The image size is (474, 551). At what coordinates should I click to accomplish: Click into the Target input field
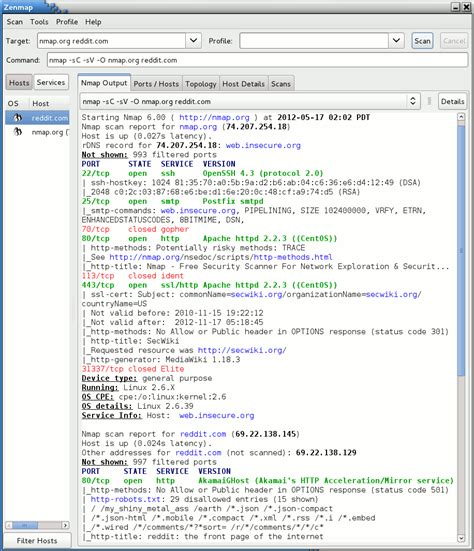[112, 41]
